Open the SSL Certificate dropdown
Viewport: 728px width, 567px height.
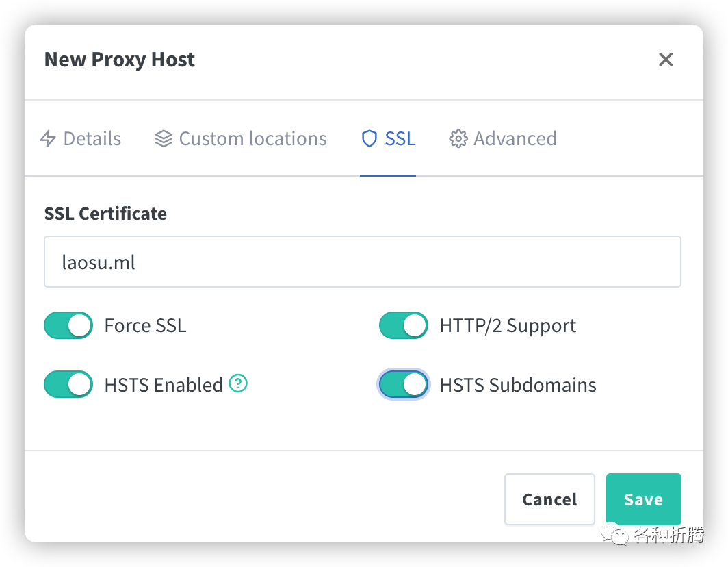click(x=363, y=262)
